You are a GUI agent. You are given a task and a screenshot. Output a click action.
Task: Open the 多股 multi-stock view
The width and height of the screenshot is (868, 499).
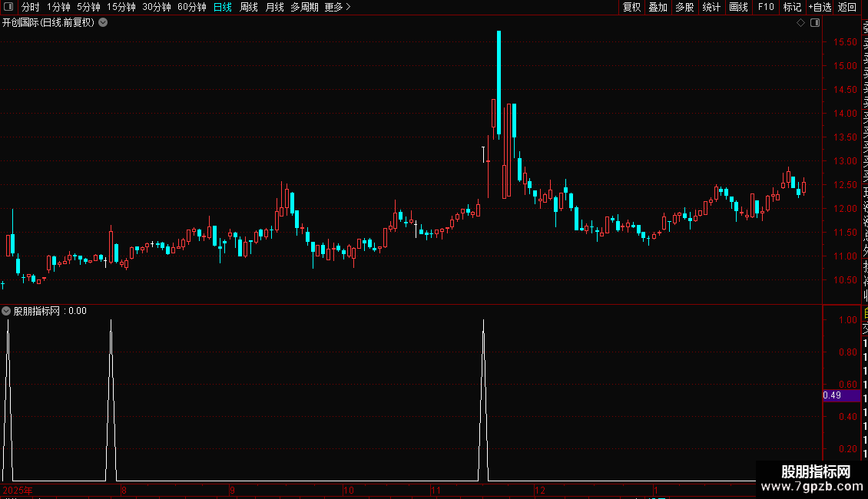tap(684, 7)
